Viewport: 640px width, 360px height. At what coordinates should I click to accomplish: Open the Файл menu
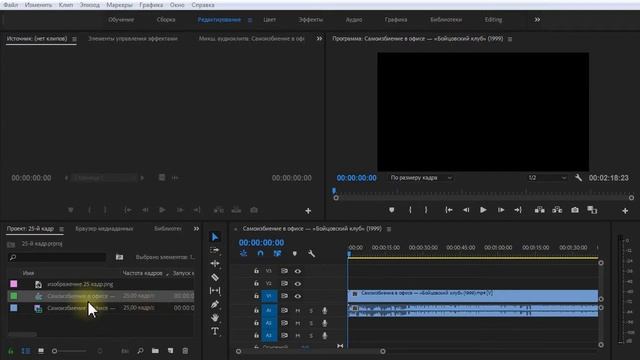(11, 5)
